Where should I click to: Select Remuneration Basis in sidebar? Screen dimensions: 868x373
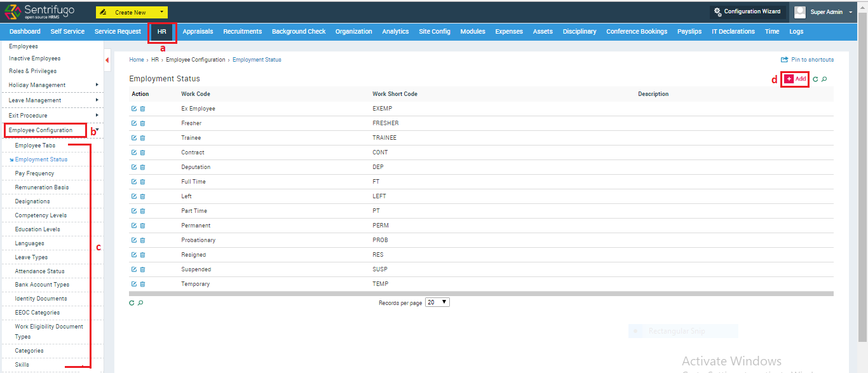(42, 187)
